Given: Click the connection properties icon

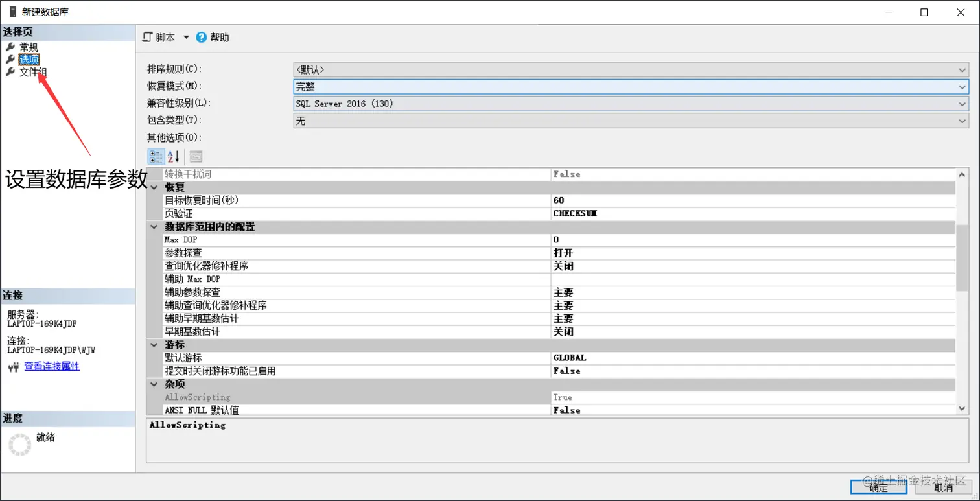Looking at the screenshot, I should tap(14, 367).
